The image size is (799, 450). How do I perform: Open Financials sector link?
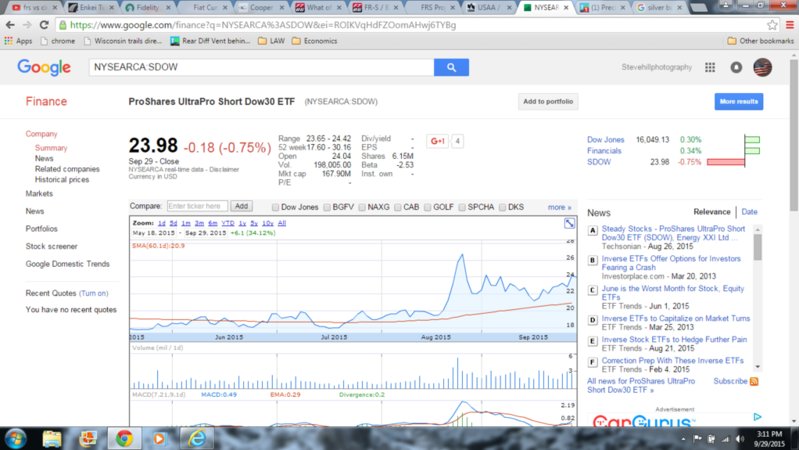pyautogui.click(x=604, y=150)
